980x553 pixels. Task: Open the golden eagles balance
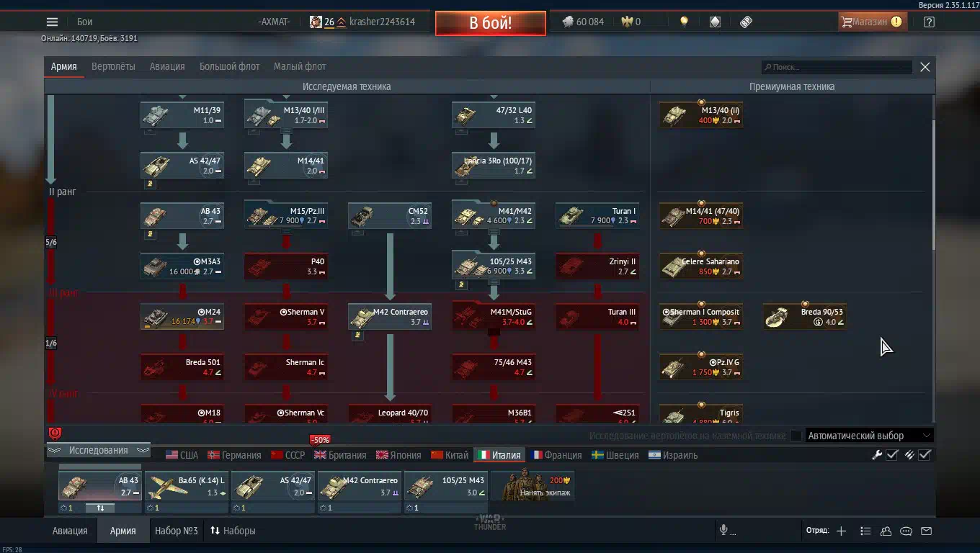(631, 22)
